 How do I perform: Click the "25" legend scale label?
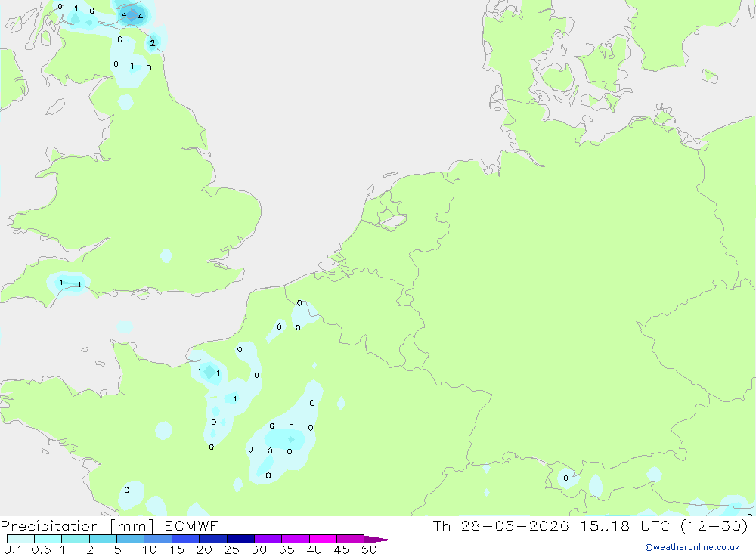(231, 549)
